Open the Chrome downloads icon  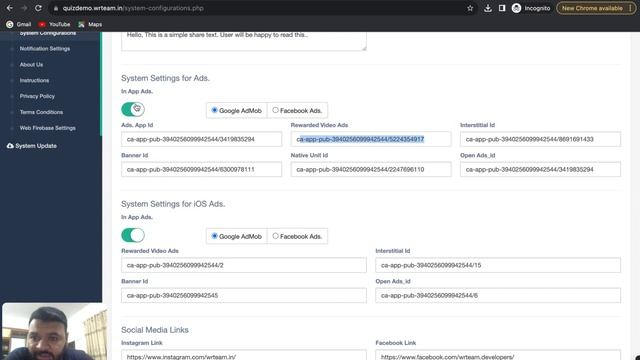(488, 8)
